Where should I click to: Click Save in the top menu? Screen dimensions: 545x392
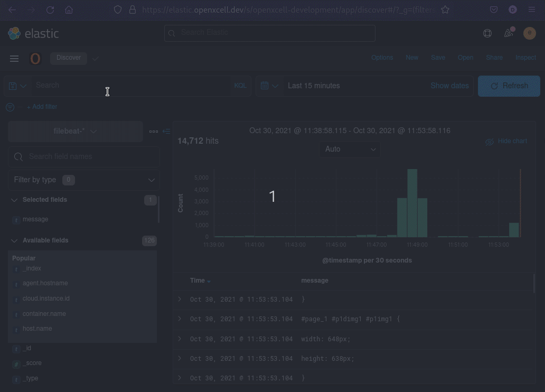(438, 58)
